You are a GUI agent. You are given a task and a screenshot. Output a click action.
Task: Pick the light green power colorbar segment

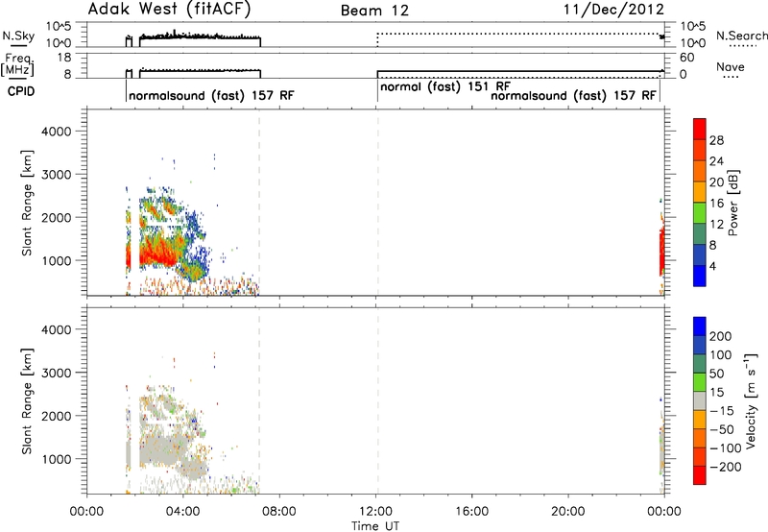tap(700, 213)
